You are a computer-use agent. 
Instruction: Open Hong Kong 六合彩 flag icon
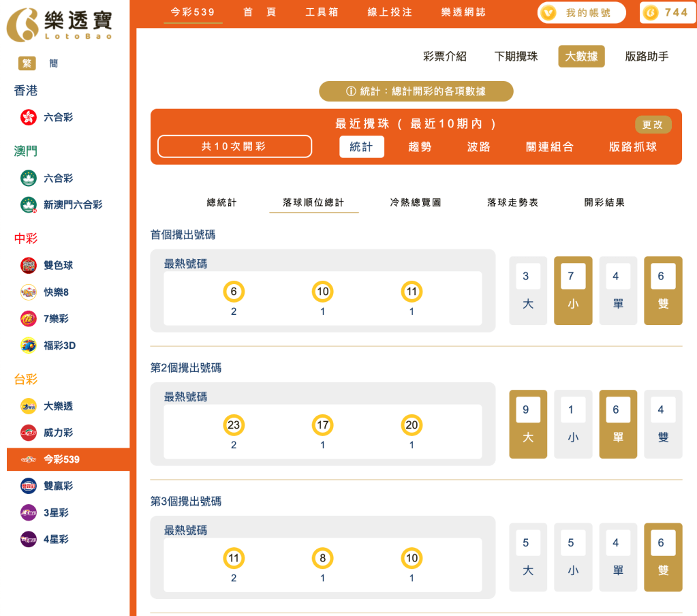tap(29, 117)
